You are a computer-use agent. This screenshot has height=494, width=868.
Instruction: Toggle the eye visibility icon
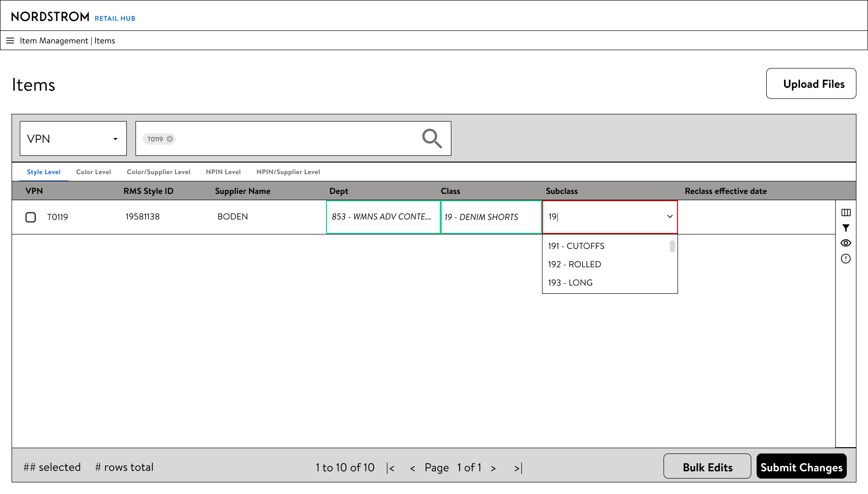[x=846, y=243]
